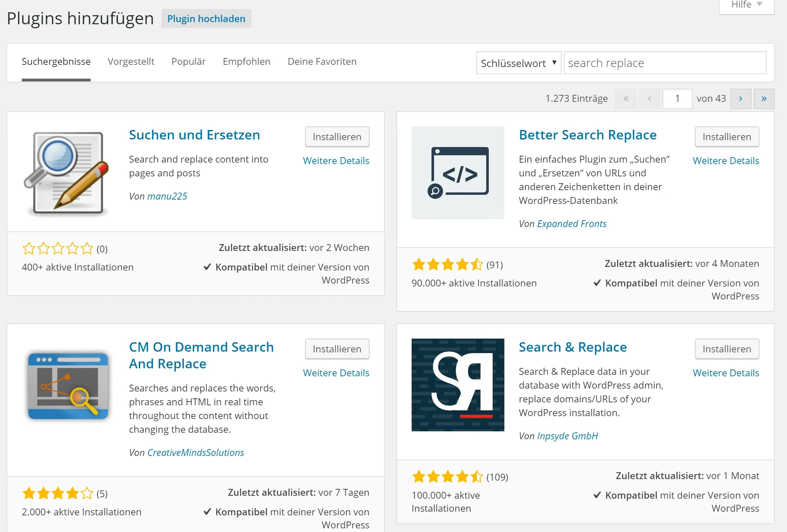Click the star rating of Better Search Replace
The image size is (787, 532).
coord(447,265)
